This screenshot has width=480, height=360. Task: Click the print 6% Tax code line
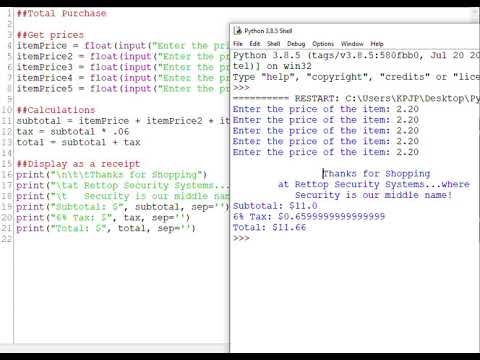[x=103, y=218]
